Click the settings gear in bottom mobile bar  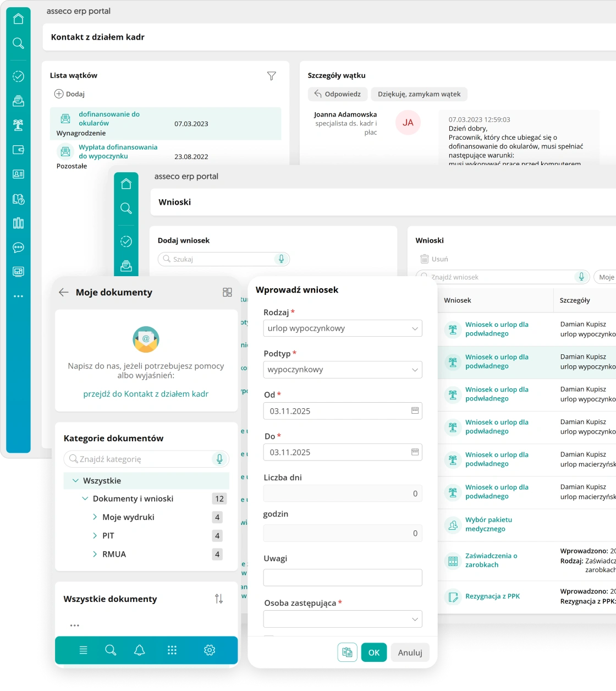tap(210, 650)
